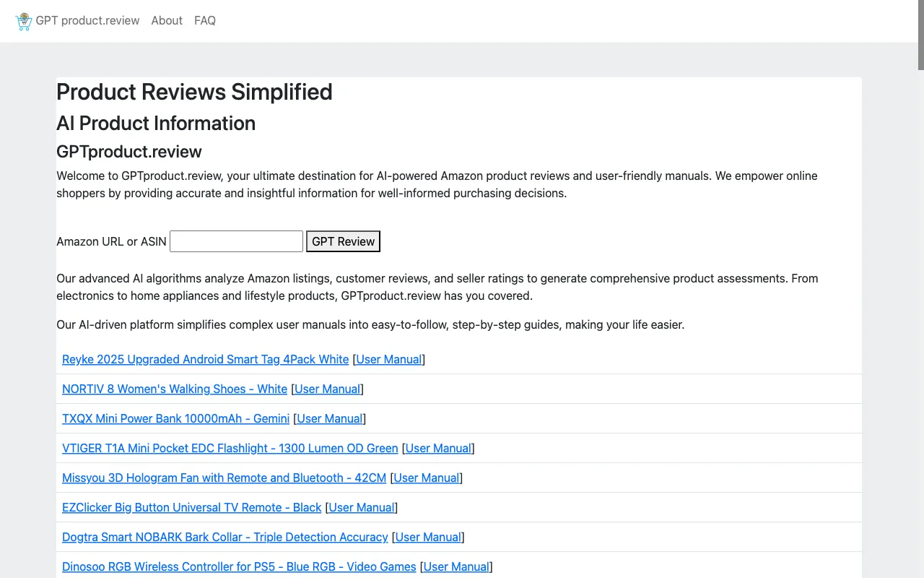924x578 pixels.
Task: Open User Manual for EZClicker TV Remote
Action: (361, 507)
